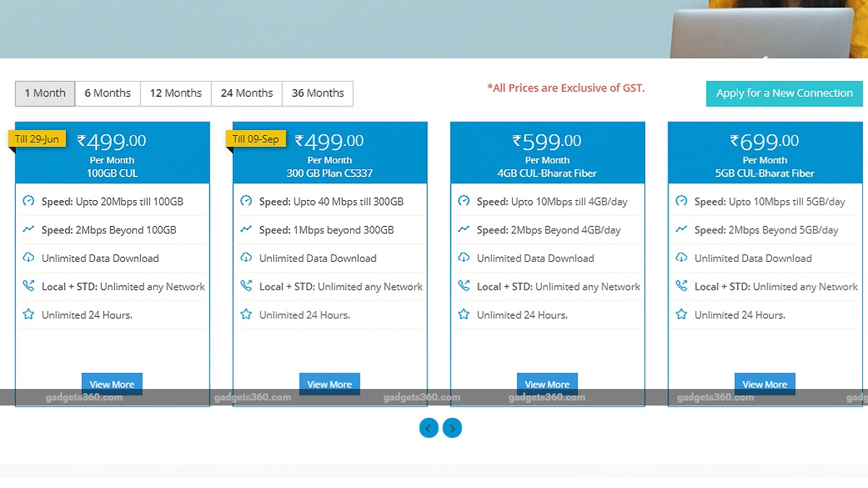The image size is (868, 488).
Task: Switch to 12 Months plans
Action: pyautogui.click(x=176, y=93)
